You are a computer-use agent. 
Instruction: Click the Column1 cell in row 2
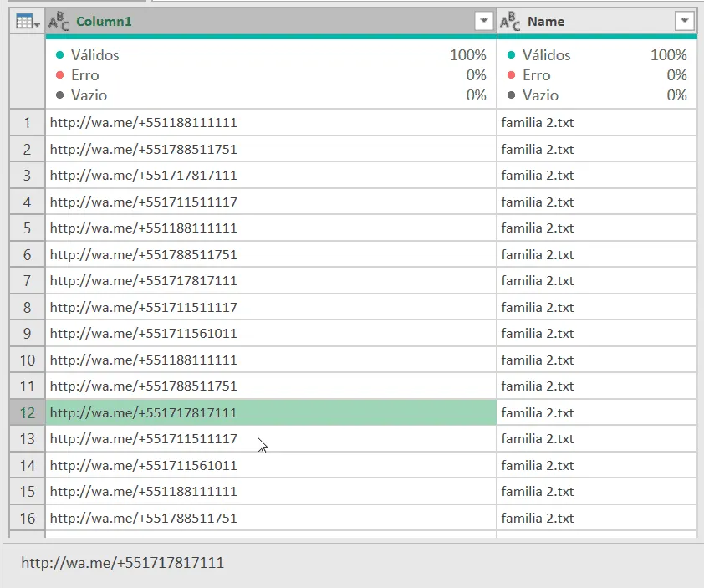pyautogui.click(x=271, y=149)
